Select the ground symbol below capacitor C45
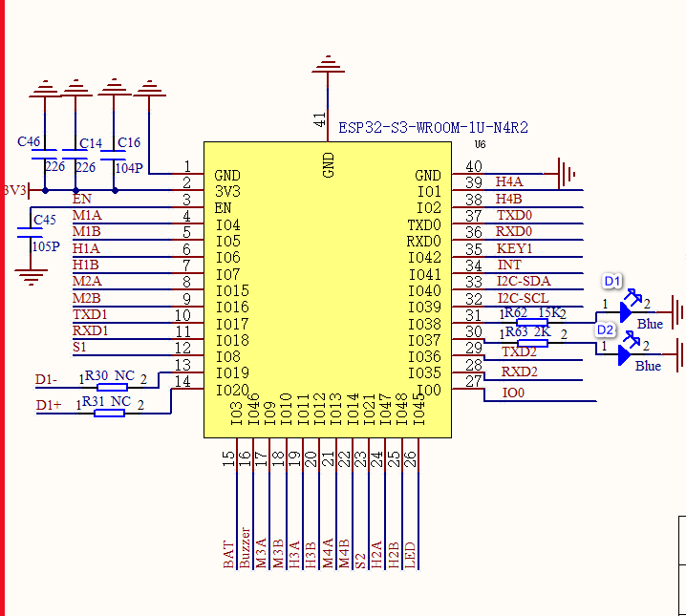 click(31, 277)
